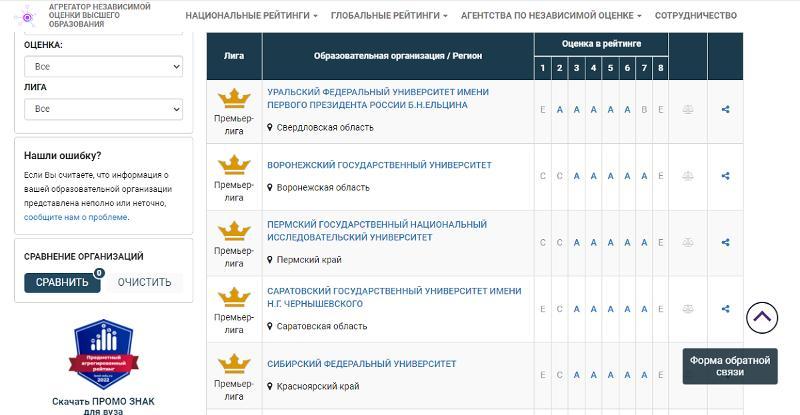Click the scroll-to-top arrow circle button
The width and height of the screenshot is (800, 415).
pos(762,318)
